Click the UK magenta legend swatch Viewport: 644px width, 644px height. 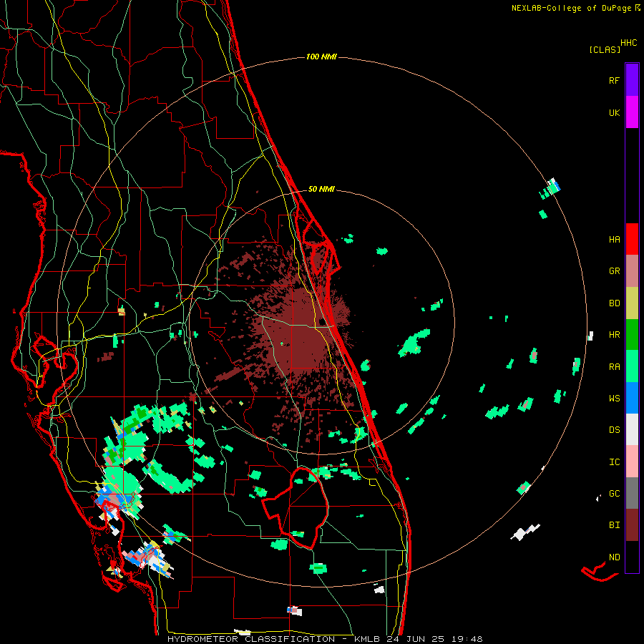click(x=632, y=112)
